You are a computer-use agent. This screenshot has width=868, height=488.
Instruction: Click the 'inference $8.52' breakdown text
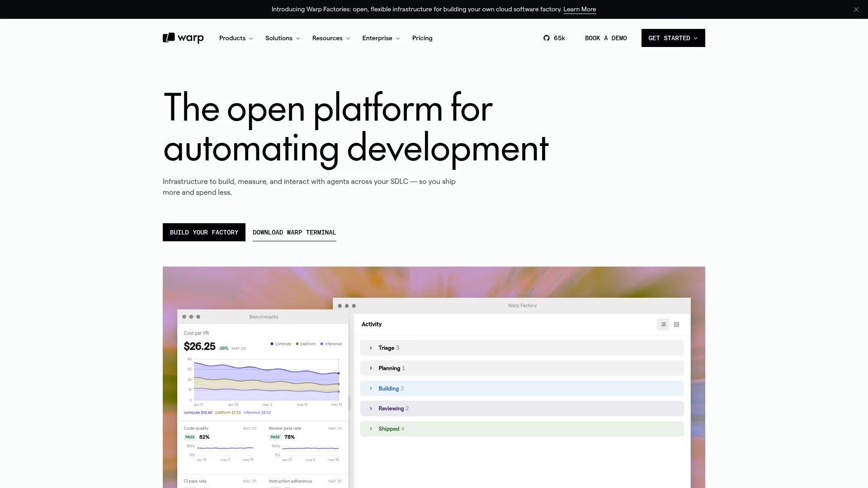pyautogui.click(x=257, y=413)
